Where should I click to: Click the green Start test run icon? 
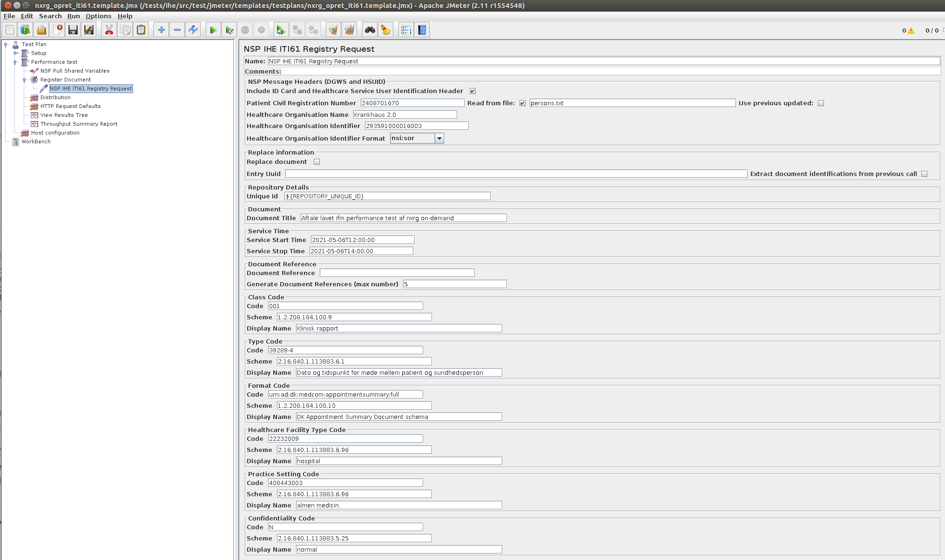pyautogui.click(x=213, y=30)
